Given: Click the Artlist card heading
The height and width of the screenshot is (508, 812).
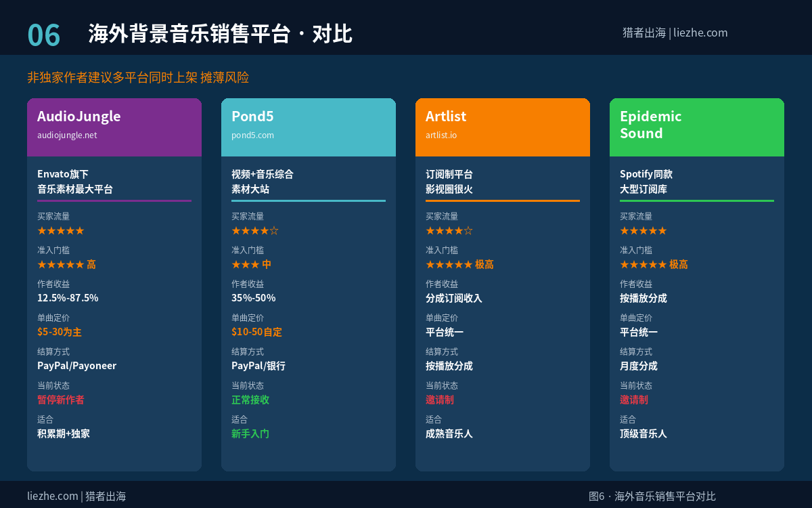Looking at the screenshot, I should point(446,116).
